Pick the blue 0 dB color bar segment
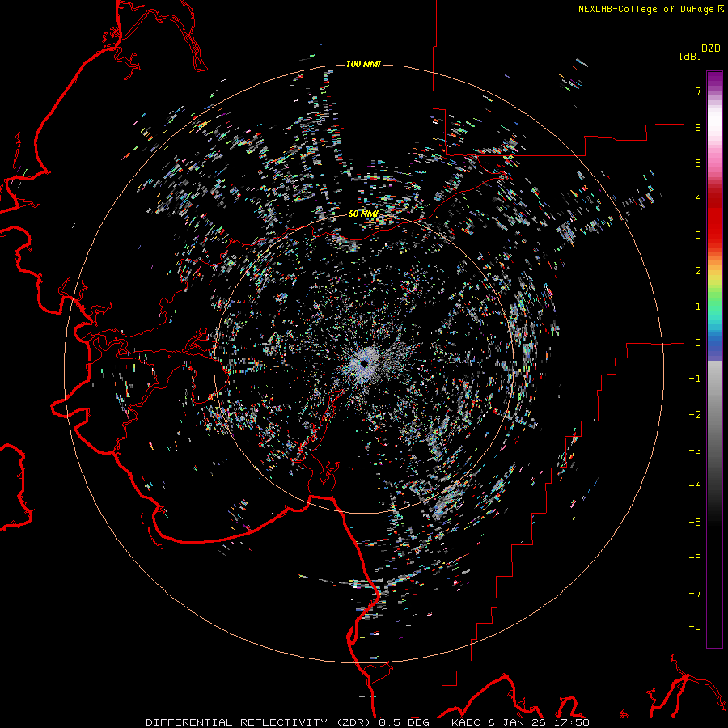 [714, 343]
